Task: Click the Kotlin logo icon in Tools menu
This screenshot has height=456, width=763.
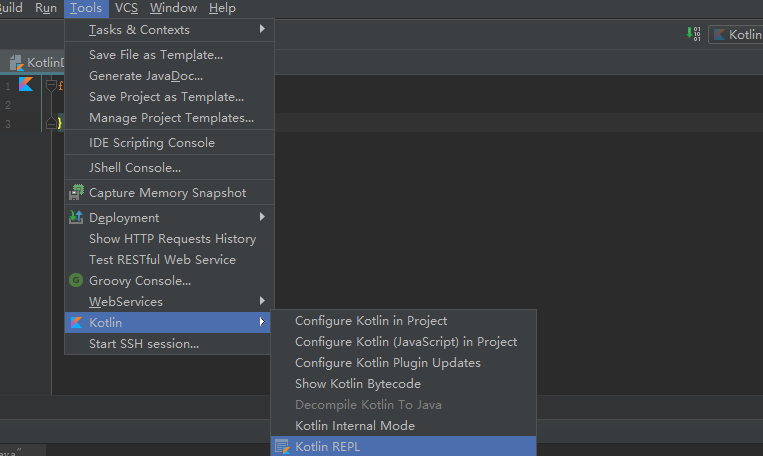Action: point(76,322)
